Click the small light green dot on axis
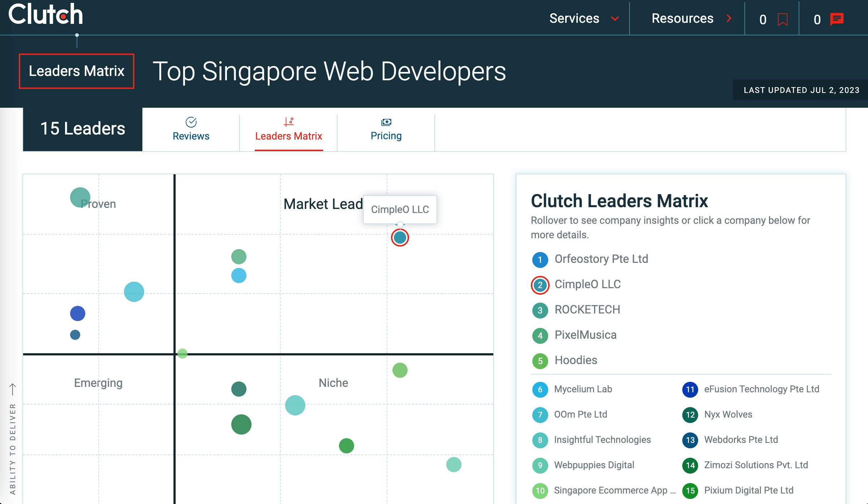 (x=182, y=354)
